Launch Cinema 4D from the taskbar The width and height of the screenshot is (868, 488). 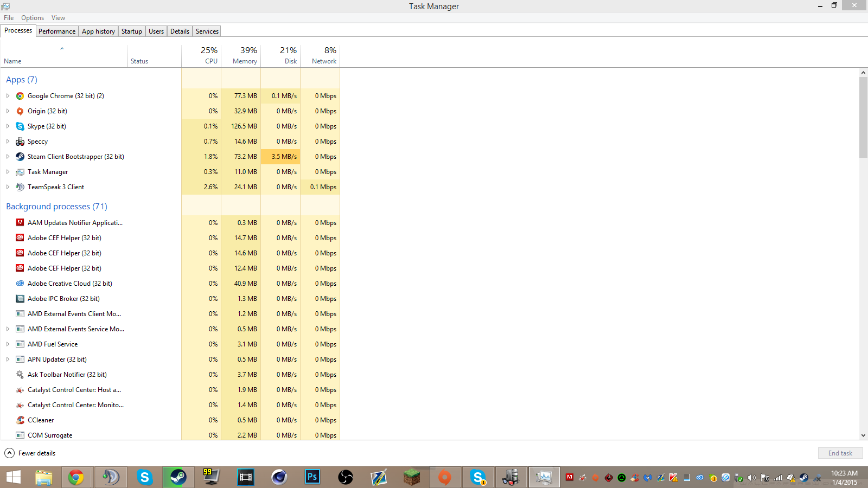click(279, 477)
